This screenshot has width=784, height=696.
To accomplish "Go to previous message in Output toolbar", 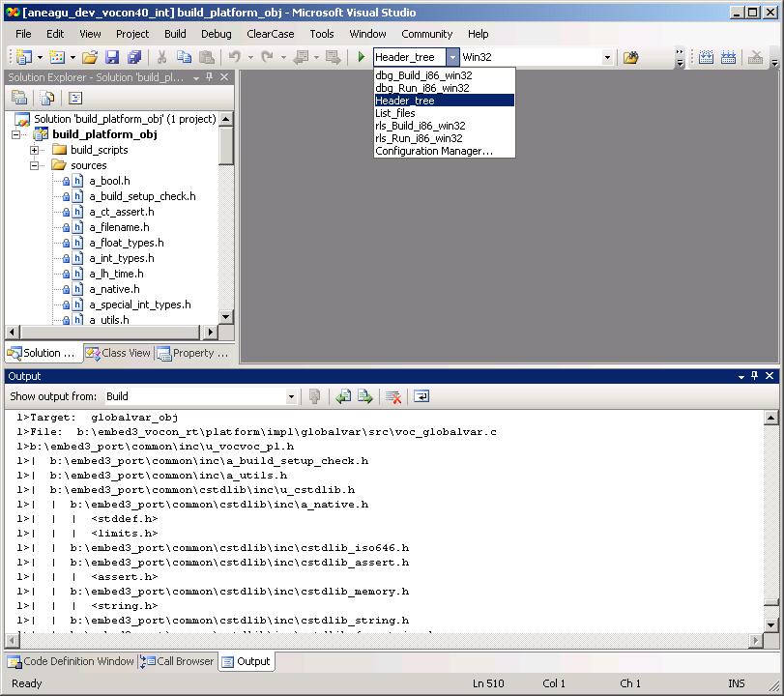I will (x=343, y=396).
